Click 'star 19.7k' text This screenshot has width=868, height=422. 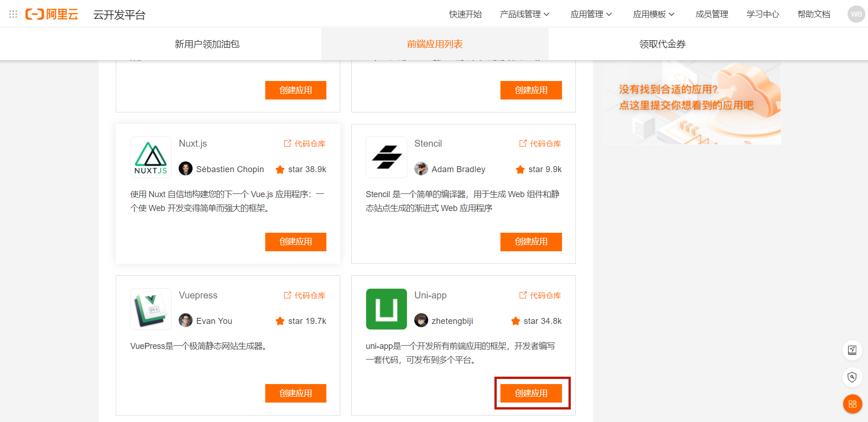point(307,321)
